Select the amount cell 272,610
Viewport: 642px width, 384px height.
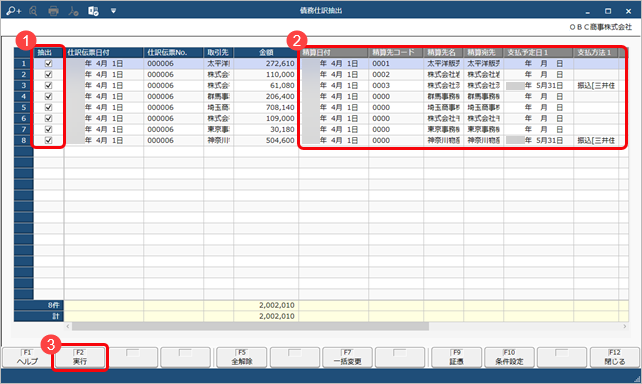266,63
